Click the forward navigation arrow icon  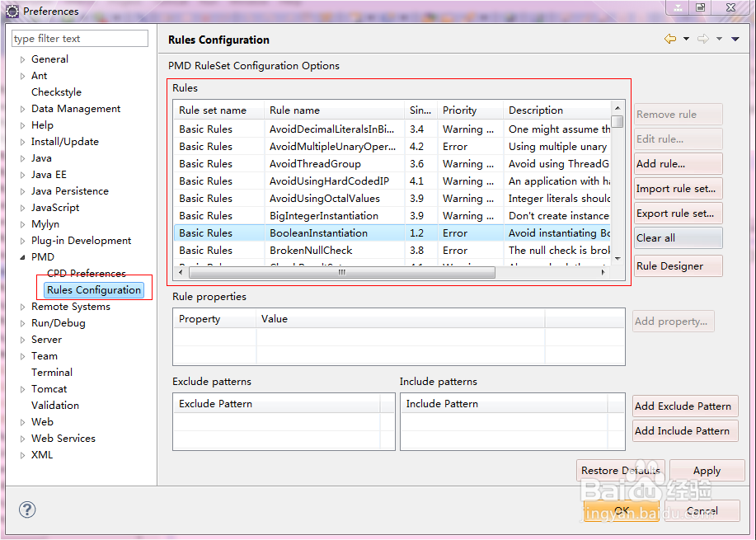(x=703, y=39)
